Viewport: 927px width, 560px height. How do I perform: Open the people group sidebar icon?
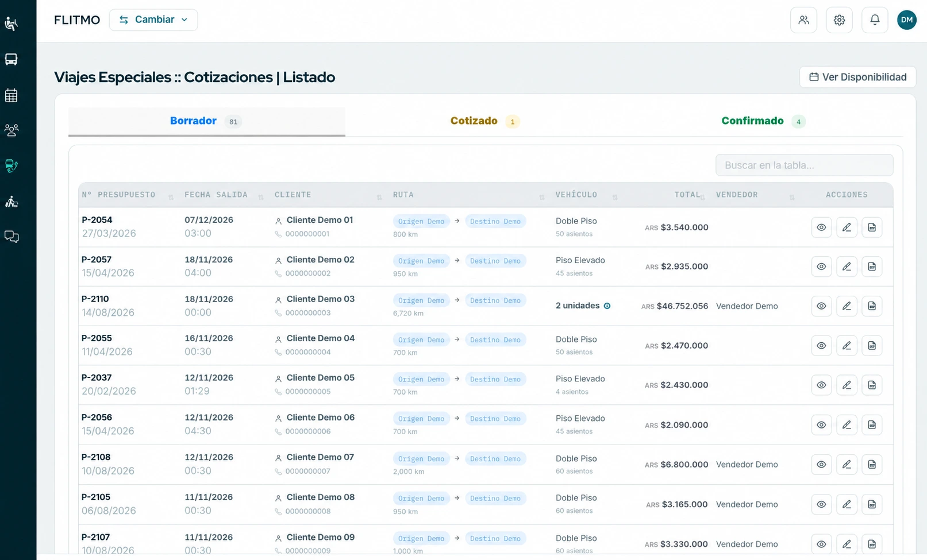tap(11, 130)
